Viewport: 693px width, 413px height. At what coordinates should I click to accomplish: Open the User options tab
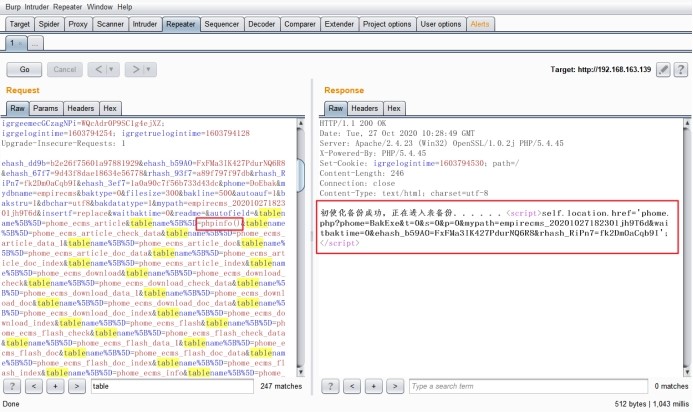(x=441, y=24)
